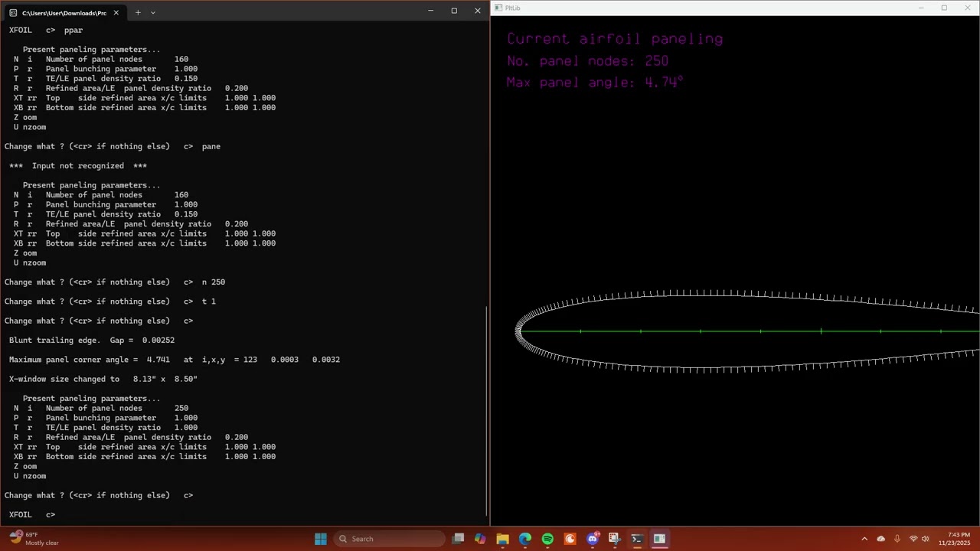Image resolution: width=980 pixels, height=551 pixels.
Task: Click the 'X-window size changed to' line
Action: [x=103, y=379]
